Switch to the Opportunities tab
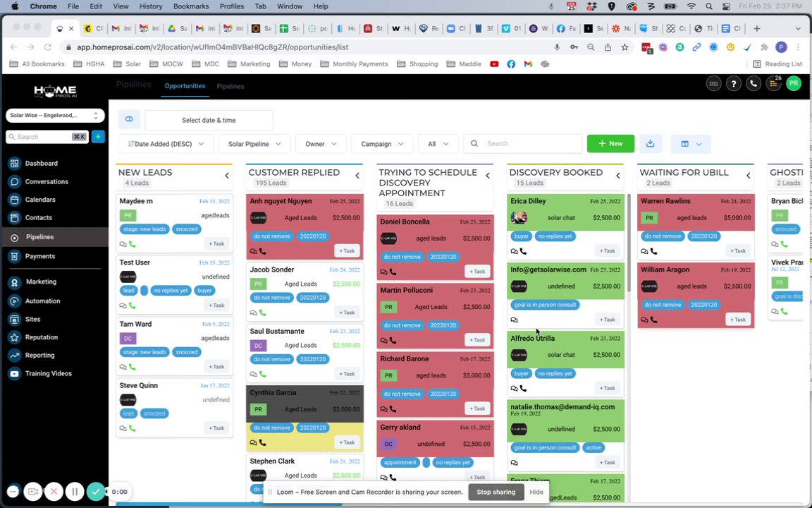 (x=185, y=86)
